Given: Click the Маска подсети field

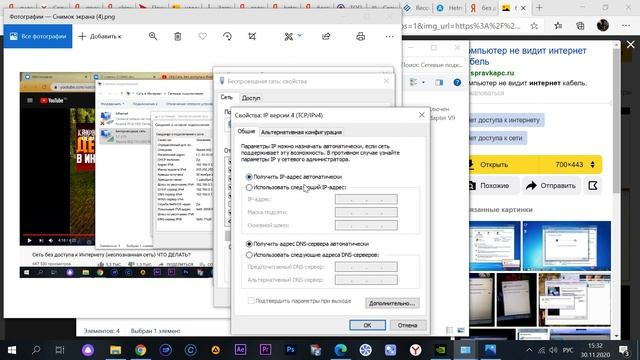Looking at the screenshot, I should coord(366,212).
